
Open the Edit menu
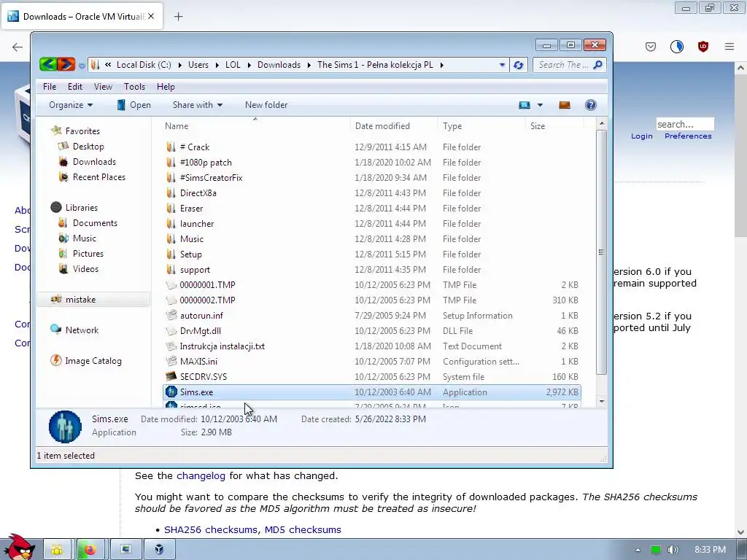pyautogui.click(x=75, y=87)
